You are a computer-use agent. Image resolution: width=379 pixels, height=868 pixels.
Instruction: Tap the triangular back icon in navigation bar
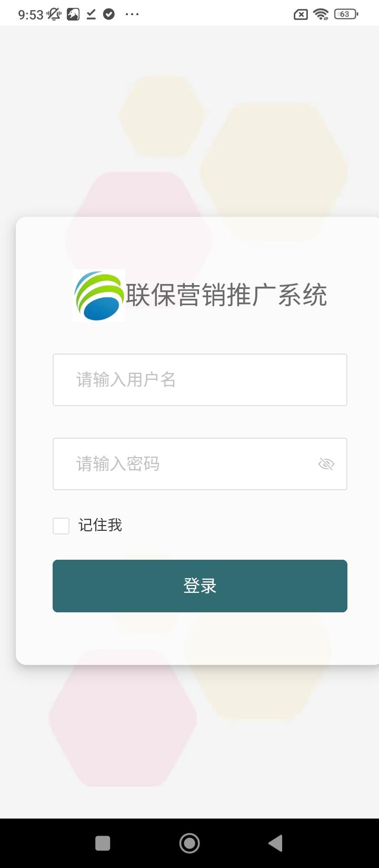tap(275, 843)
